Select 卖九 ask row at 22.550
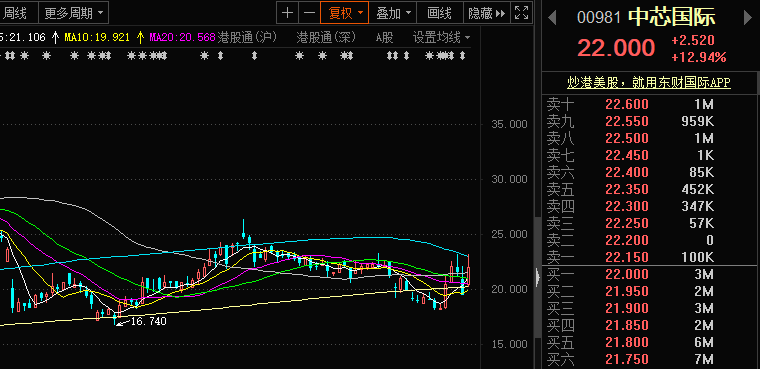 [649, 121]
